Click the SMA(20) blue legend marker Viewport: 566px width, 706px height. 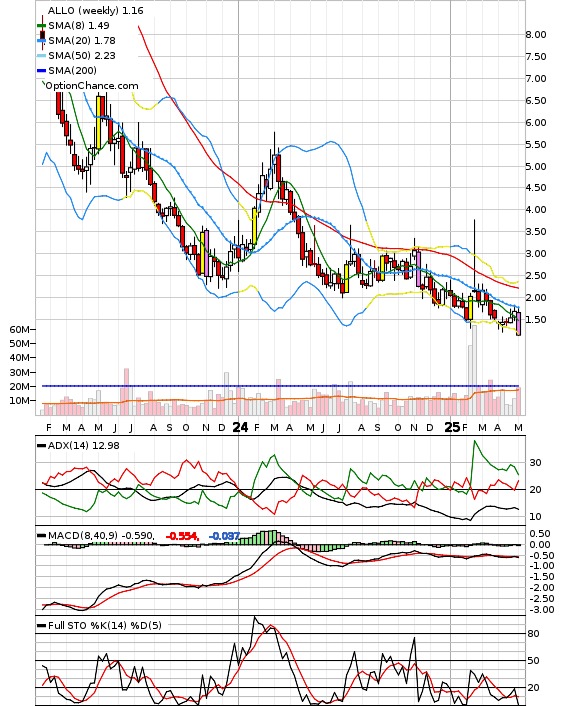41,41
